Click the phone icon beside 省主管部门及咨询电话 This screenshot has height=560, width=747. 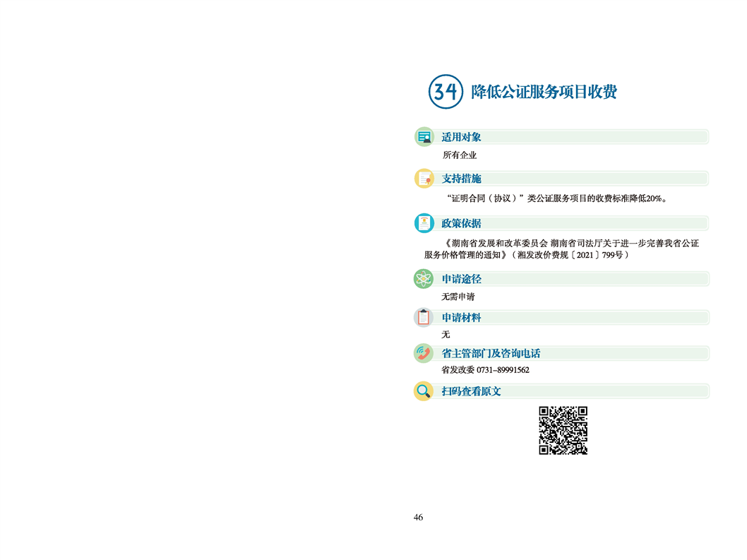[424, 353]
